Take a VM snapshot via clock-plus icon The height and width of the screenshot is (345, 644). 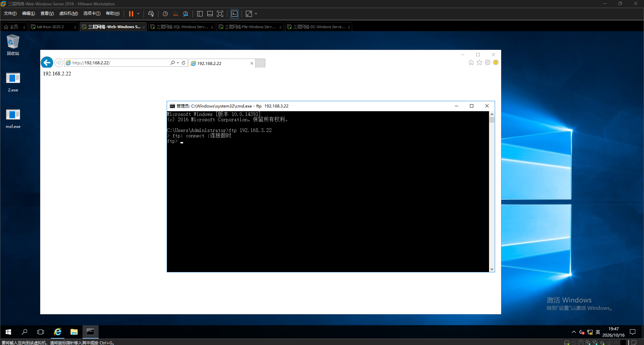165,14
